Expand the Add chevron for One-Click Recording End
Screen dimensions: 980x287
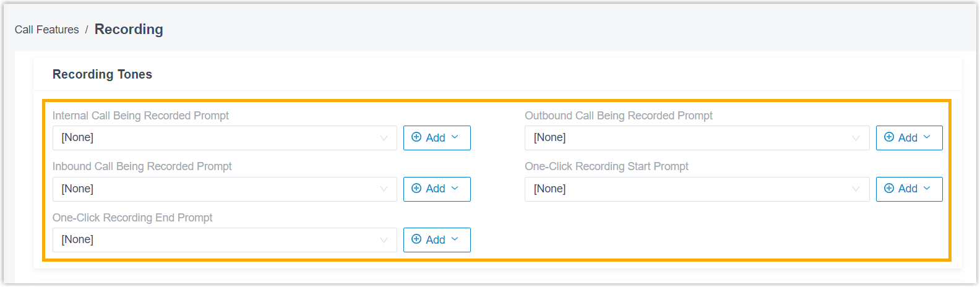[455, 239]
